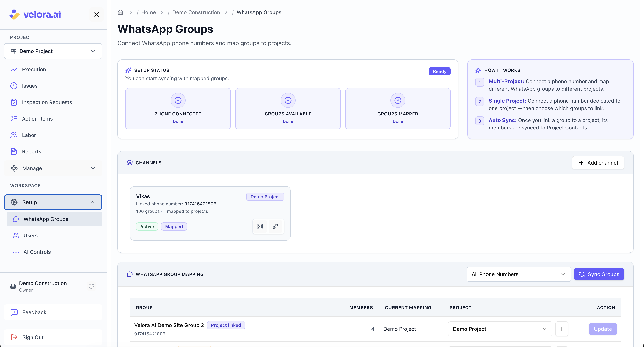Viewport: 644px width, 347px height.
Task: Follow the Home breadcrumb link
Action: coord(148,12)
